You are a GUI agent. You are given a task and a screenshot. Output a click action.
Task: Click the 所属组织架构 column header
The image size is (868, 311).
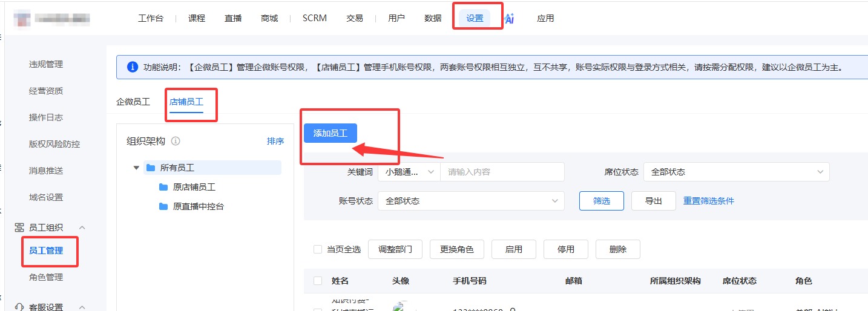[676, 281]
